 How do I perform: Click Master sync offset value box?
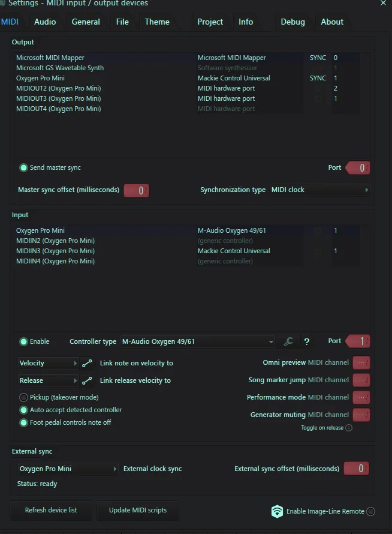tap(136, 190)
